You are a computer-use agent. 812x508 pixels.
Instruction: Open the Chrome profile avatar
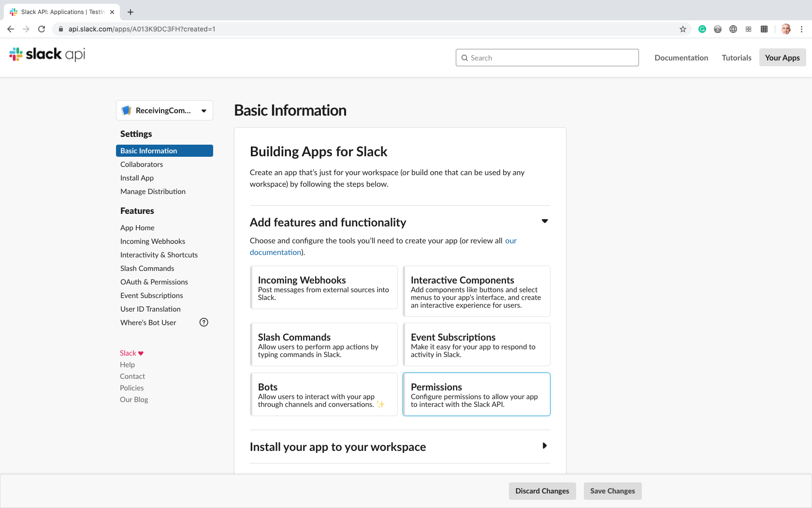tap(786, 29)
